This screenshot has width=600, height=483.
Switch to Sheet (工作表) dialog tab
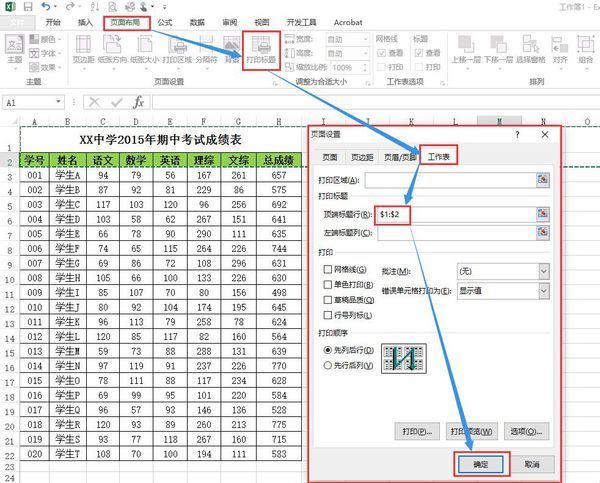[x=439, y=157]
